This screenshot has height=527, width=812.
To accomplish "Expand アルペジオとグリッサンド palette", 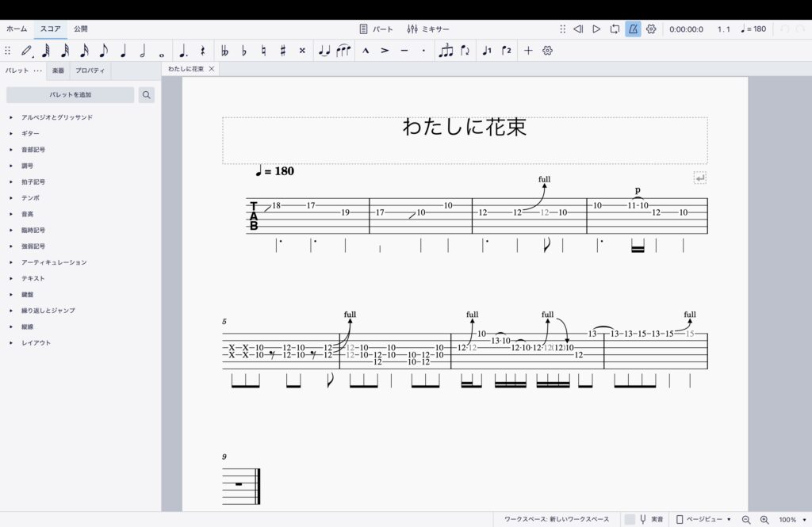I will [x=11, y=117].
